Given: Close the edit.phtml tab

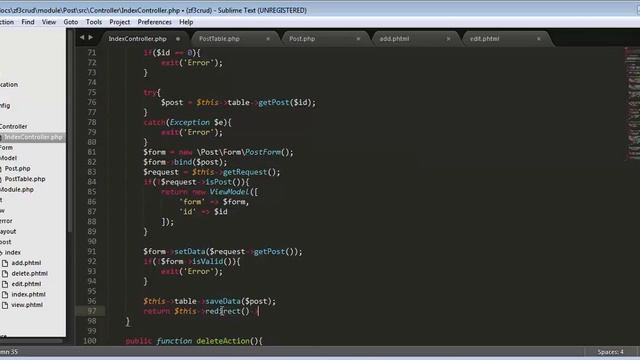Looking at the screenshot, I should 539,39.
